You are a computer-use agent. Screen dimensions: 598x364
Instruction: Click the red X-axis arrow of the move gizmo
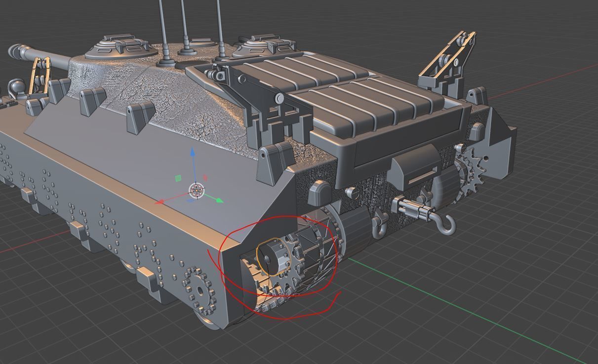pos(159,202)
